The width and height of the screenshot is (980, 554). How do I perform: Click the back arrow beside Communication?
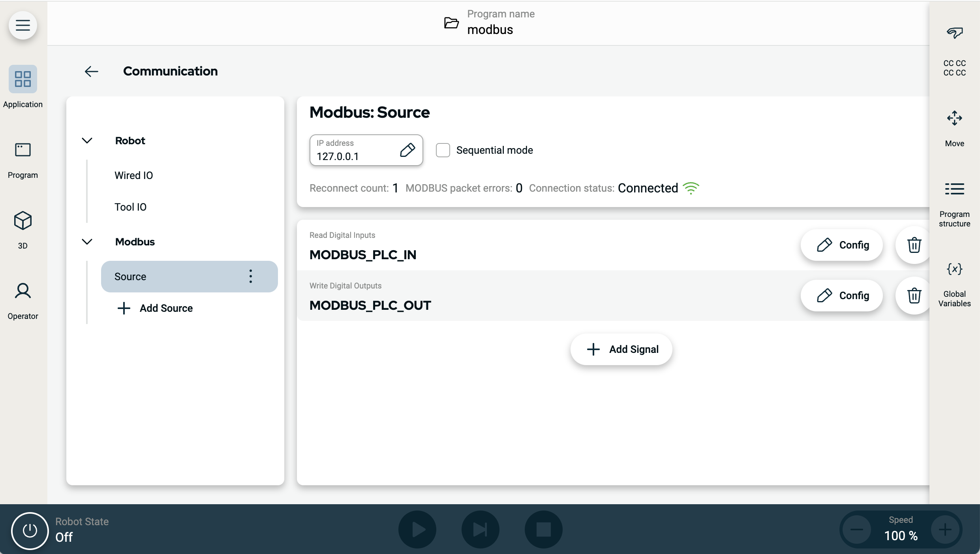point(91,71)
